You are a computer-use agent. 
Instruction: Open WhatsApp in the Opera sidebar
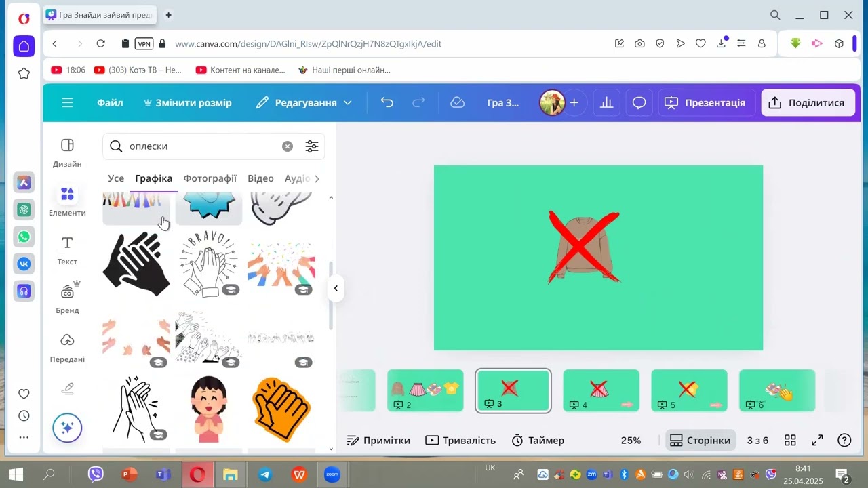pos(24,237)
